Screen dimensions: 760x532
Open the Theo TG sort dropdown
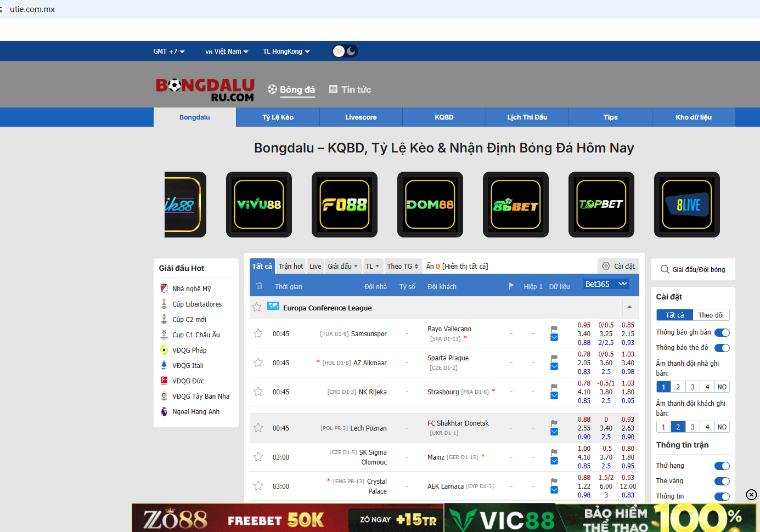403,266
